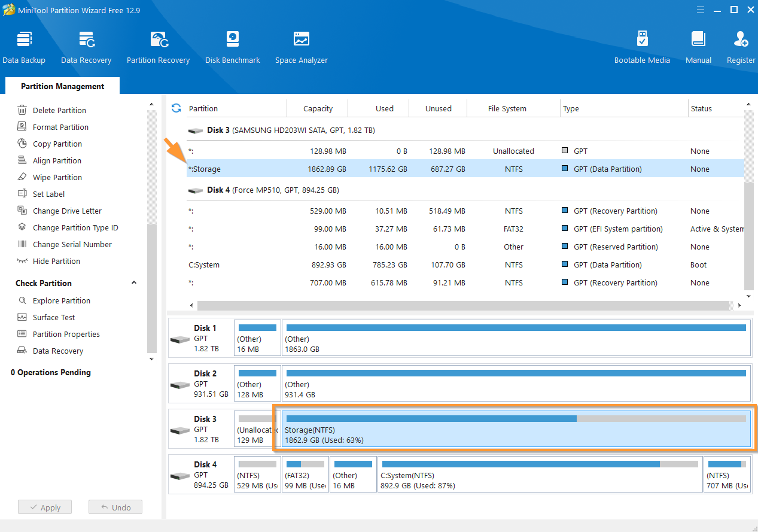Click the Apply button
The image size is (758, 532).
[x=44, y=507]
